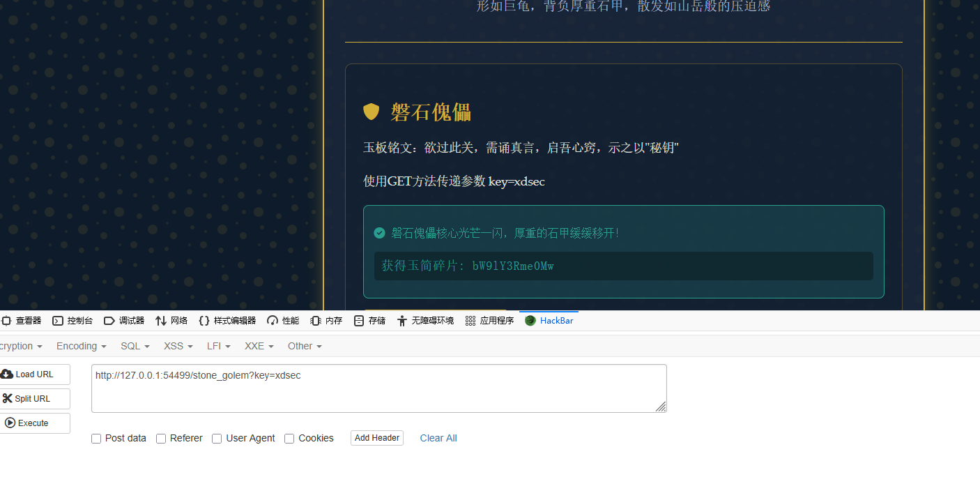
Task: Open the 网络 network panel
Action: click(x=171, y=321)
